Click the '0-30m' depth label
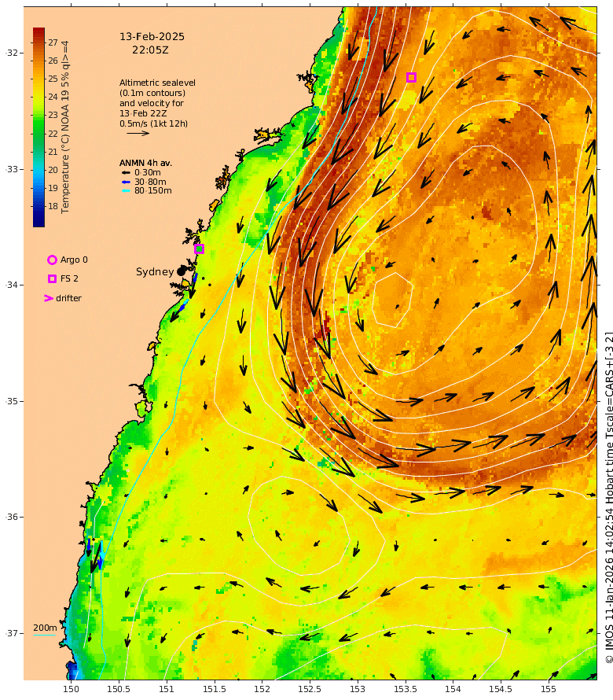613x700 pixels. point(148,172)
